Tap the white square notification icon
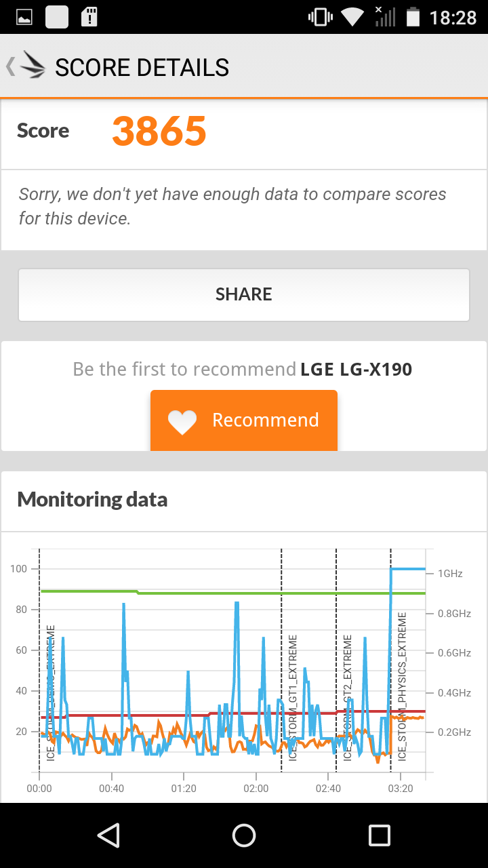Viewport: 488px width, 868px height. point(57,17)
